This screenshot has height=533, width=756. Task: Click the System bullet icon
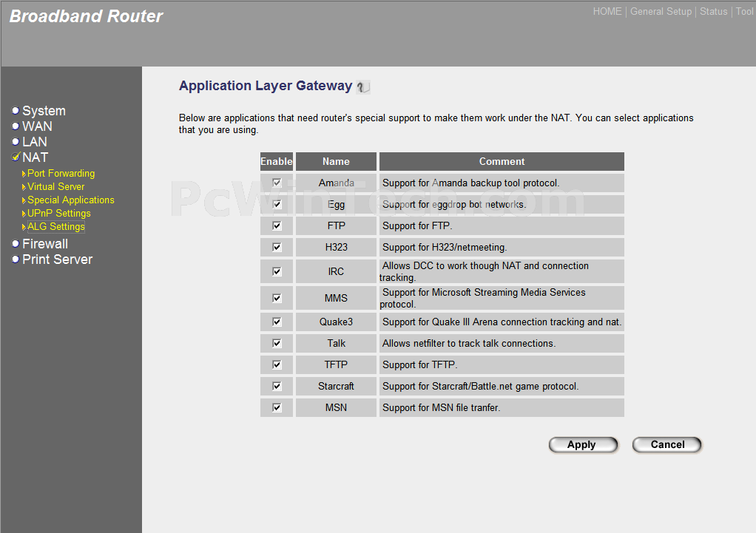point(16,111)
